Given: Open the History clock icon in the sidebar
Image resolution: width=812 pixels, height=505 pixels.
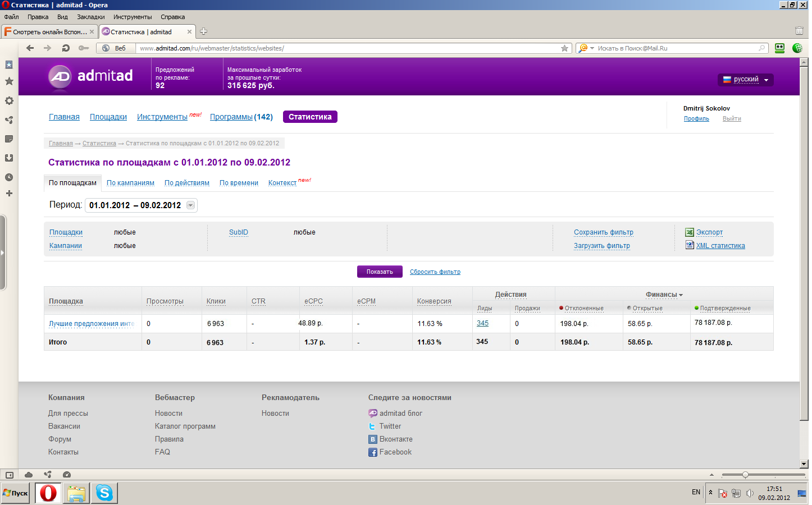Looking at the screenshot, I should 9,177.
